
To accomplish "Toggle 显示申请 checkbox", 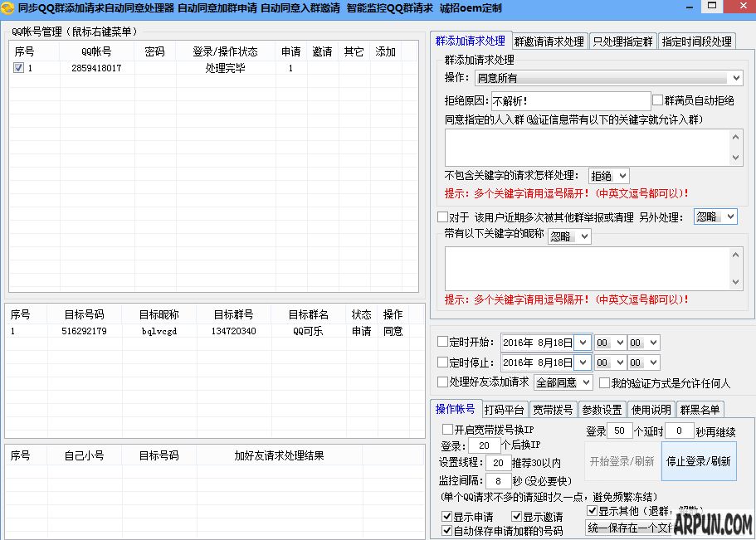I will point(447,517).
